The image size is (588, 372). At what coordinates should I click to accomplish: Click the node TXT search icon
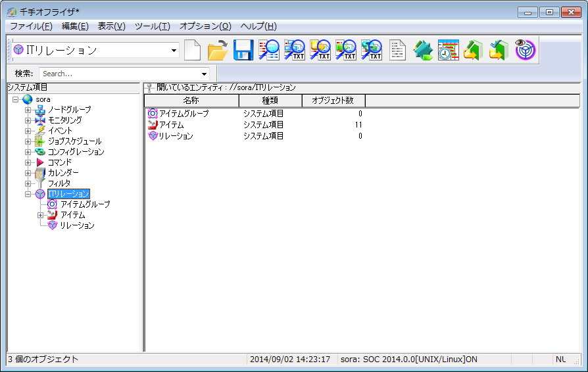tap(295, 50)
